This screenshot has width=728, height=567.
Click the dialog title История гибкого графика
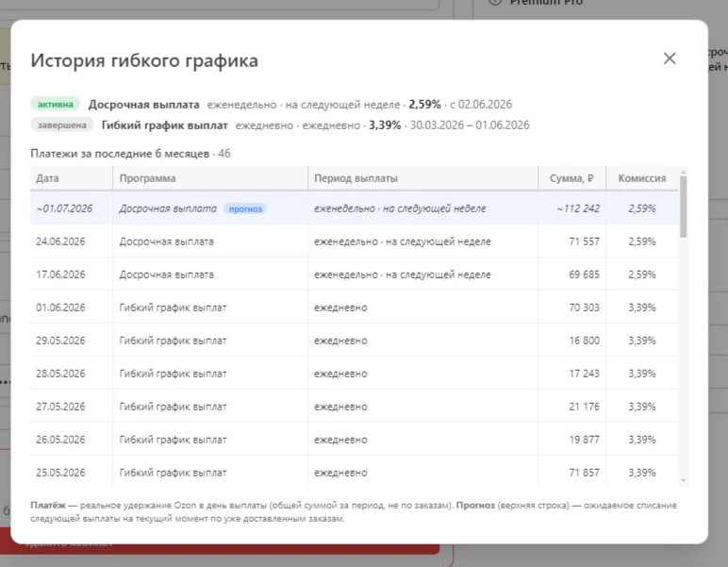[144, 60]
